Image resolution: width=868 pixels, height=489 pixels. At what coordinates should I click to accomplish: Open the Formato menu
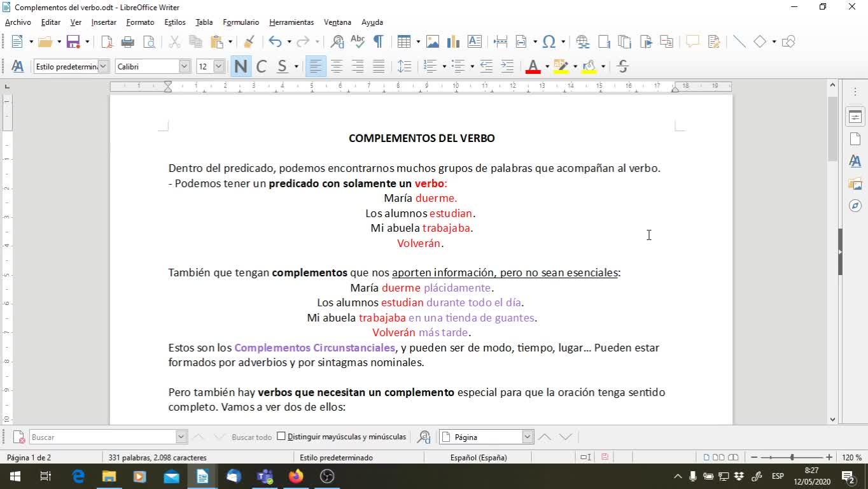[140, 22]
